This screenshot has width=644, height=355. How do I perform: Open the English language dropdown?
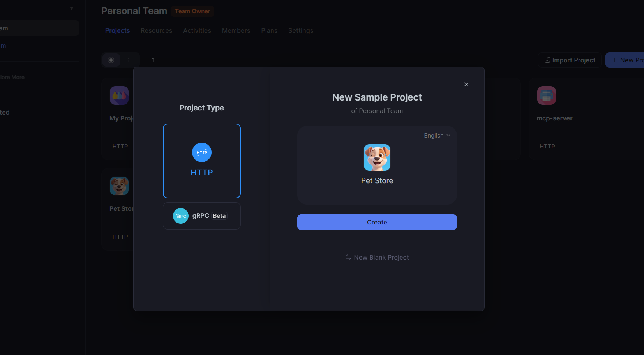437,135
